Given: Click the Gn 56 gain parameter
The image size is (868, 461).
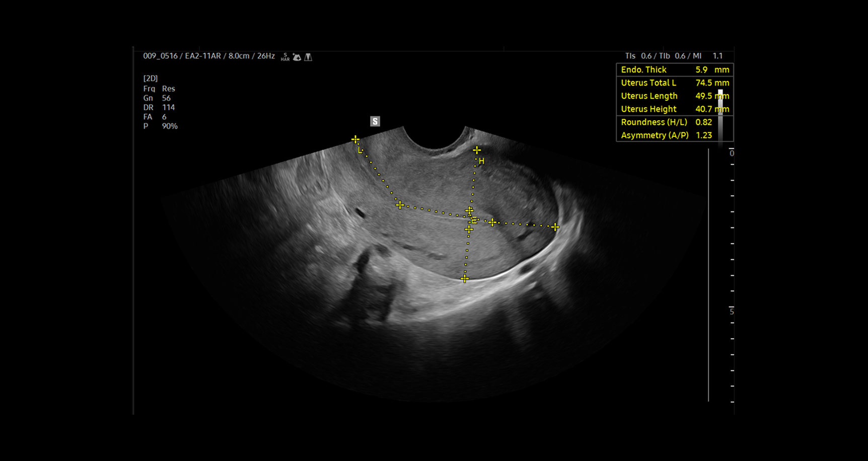Looking at the screenshot, I should coord(157,98).
